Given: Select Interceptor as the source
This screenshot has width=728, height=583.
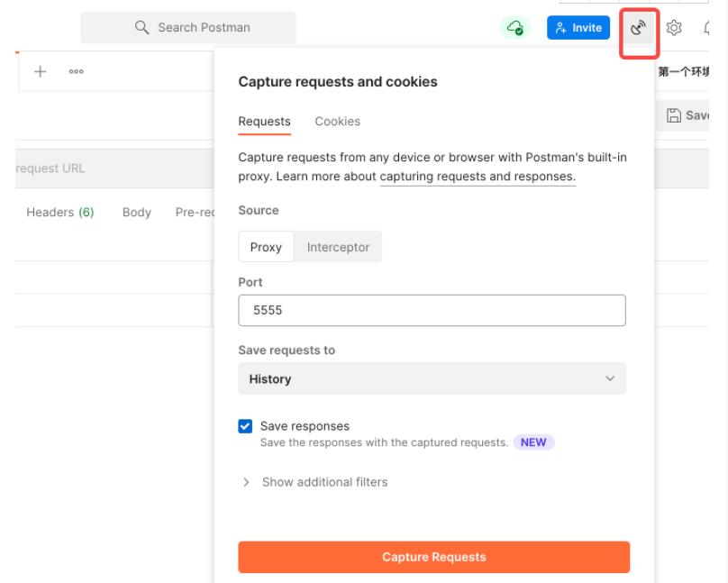Looking at the screenshot, I should point(338,247).
